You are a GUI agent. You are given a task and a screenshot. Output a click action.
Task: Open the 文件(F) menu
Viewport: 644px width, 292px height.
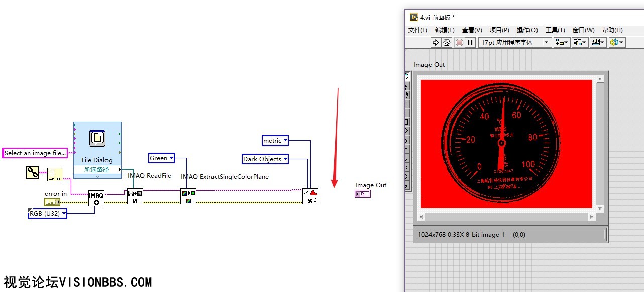pyautogui.click(x=417, y=30)
